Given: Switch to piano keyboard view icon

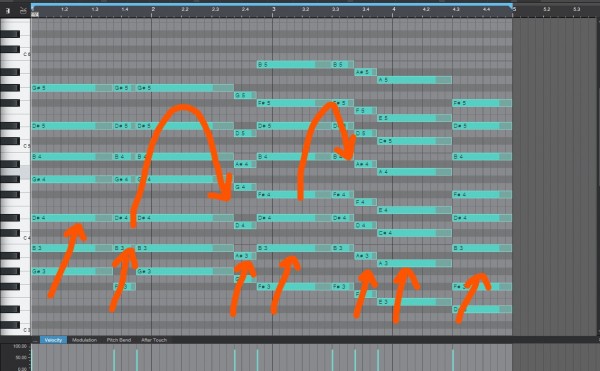Looking at the screenshot, I should click(x=8, y=11).
